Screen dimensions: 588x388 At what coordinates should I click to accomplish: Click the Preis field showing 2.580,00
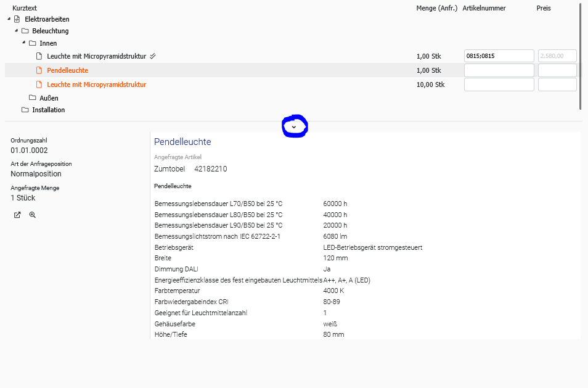(x=557, y=56)
